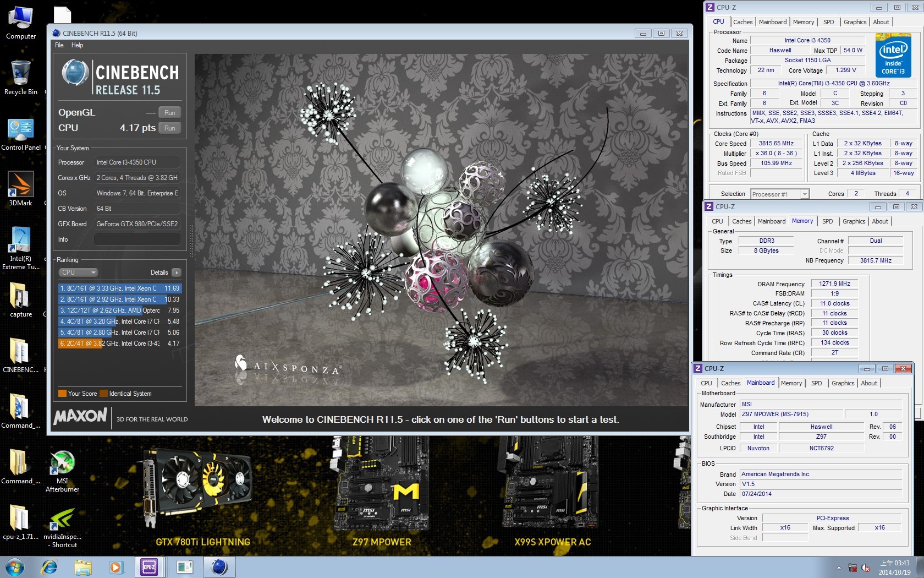Screen dimensions: 924x578
Task: Select ranking row 12C/12T AMD Opteron
Action: 119,310
